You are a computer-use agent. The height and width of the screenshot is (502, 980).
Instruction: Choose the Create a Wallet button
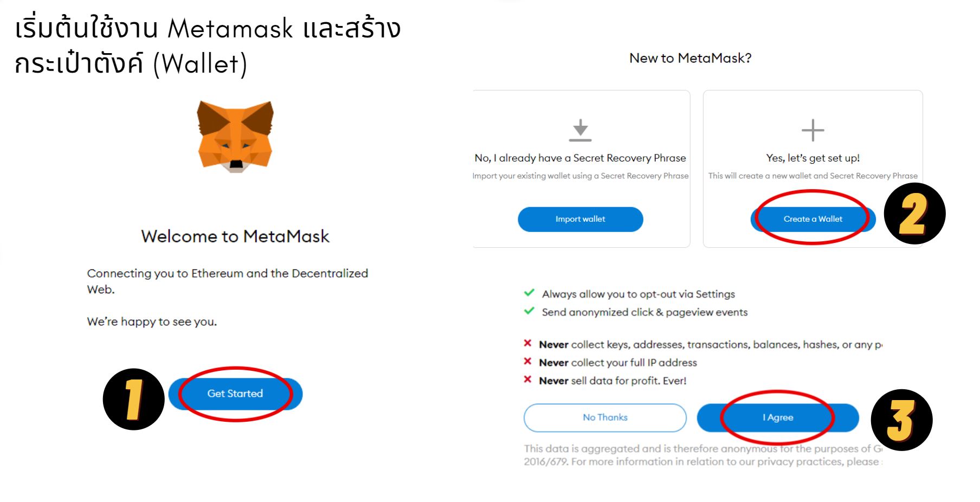pos(813,219)
